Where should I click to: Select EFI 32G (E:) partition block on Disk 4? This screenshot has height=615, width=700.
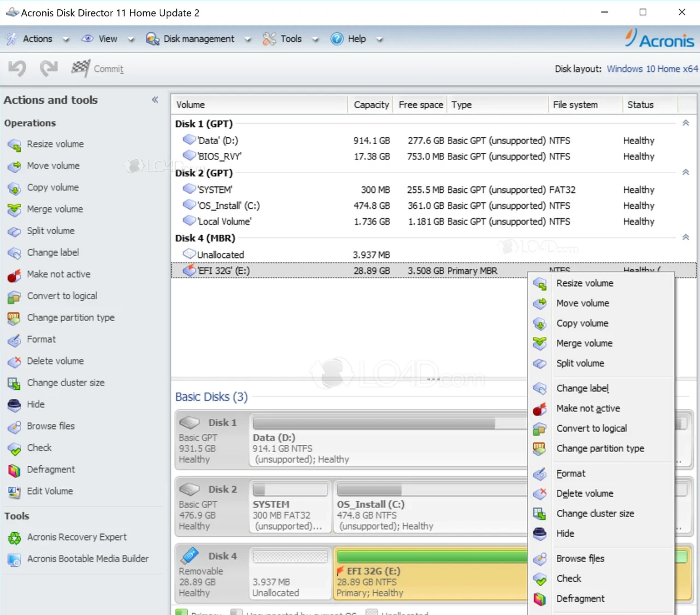click(431, 573)
